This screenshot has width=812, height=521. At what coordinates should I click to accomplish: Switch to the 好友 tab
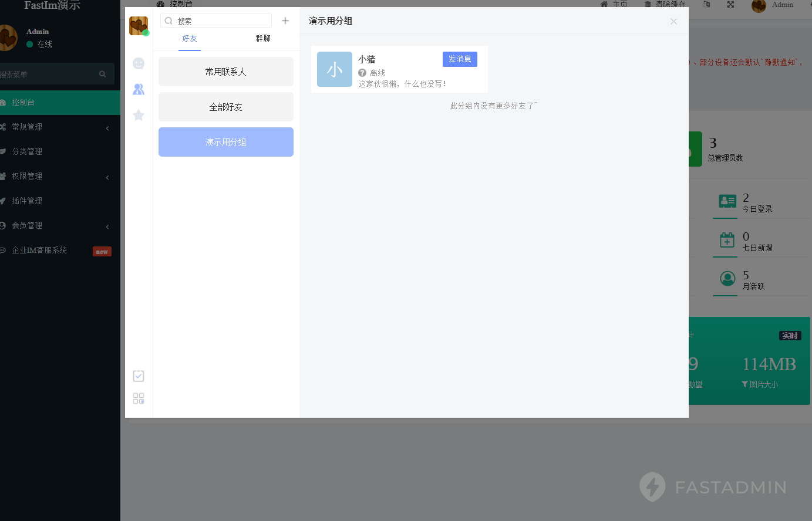coord(190,39)
